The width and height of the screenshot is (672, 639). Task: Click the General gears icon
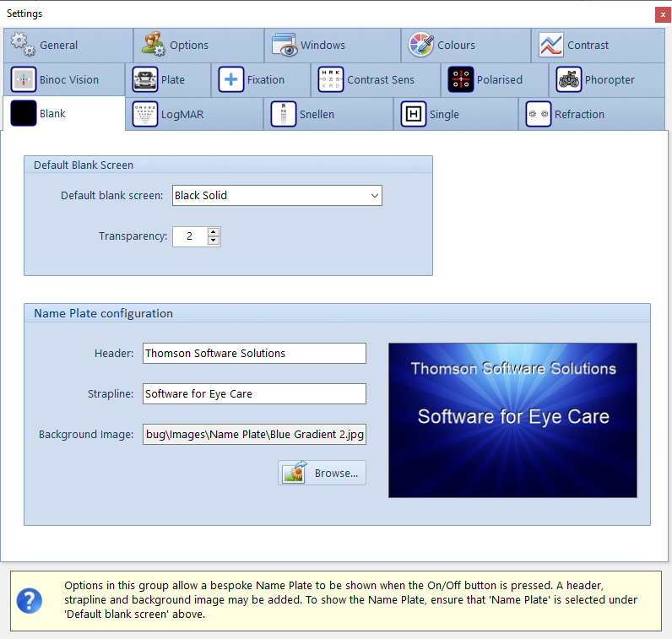pos(24,45)
